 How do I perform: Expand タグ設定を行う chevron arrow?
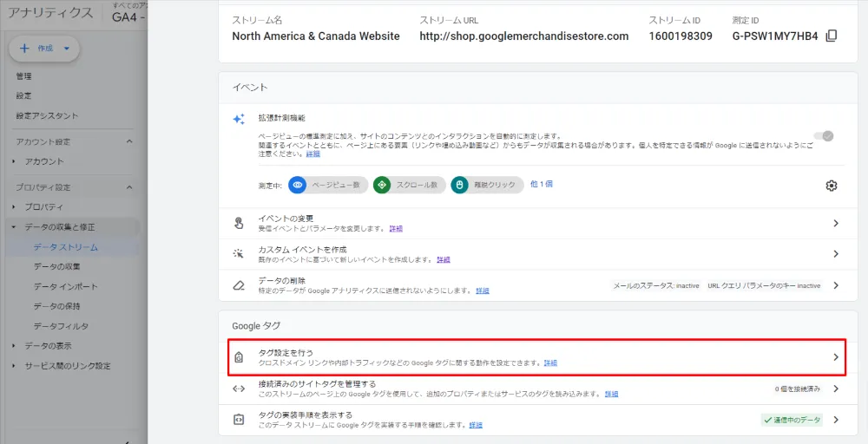tap(836, 357)
